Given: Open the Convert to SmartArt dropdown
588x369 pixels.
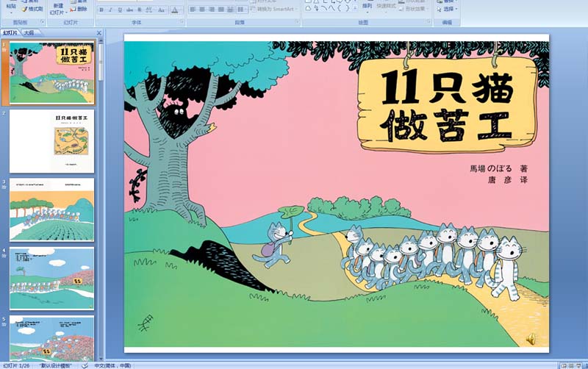Looking at the screenshot, I should point(273,9).
